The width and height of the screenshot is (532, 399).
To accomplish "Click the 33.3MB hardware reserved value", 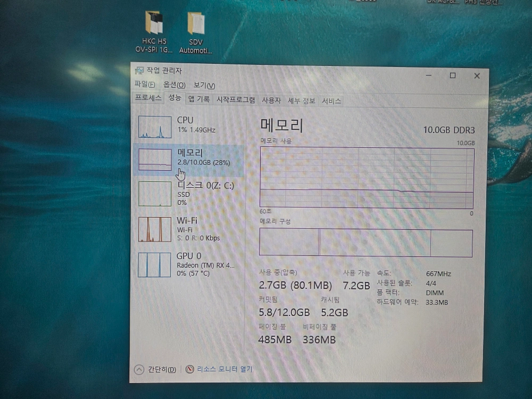I will pos(437,302).
